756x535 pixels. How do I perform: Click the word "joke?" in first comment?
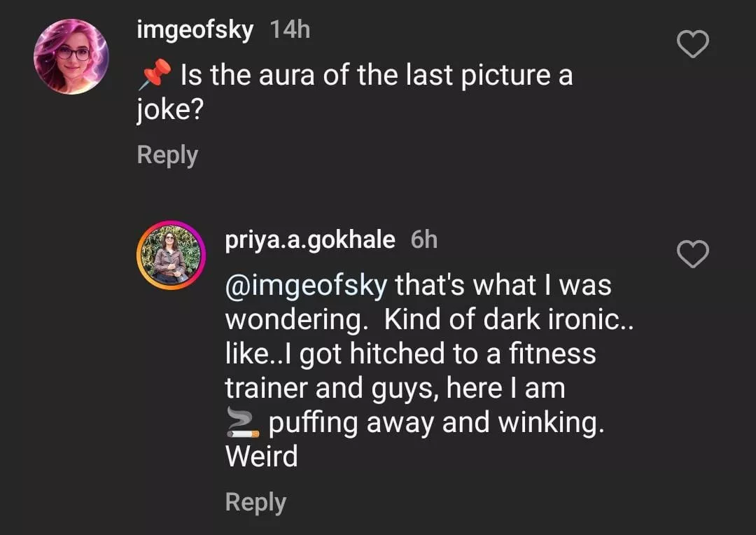169,110
